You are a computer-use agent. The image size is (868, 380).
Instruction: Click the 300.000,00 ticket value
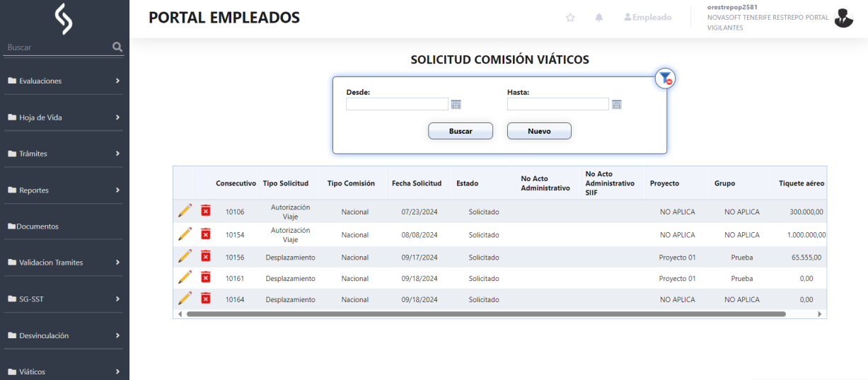coord(806,212)
